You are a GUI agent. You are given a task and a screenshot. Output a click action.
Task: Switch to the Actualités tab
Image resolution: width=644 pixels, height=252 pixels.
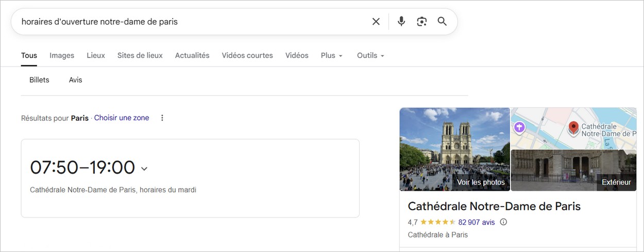coord(192,56)
